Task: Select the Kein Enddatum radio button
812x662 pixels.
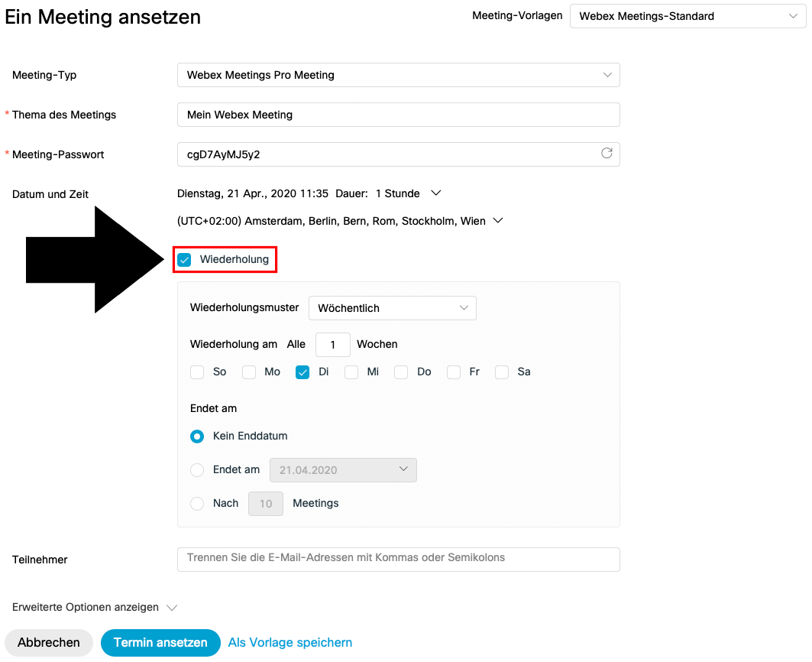Action: click(x=197, y=436)
